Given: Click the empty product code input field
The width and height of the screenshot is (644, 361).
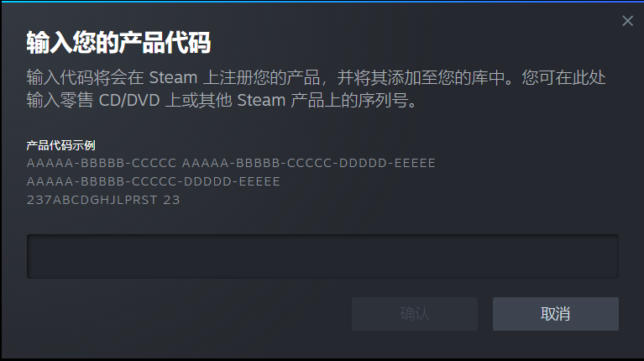Looking at the screenshot, I should pyautogui.click(x=322, y=256).
